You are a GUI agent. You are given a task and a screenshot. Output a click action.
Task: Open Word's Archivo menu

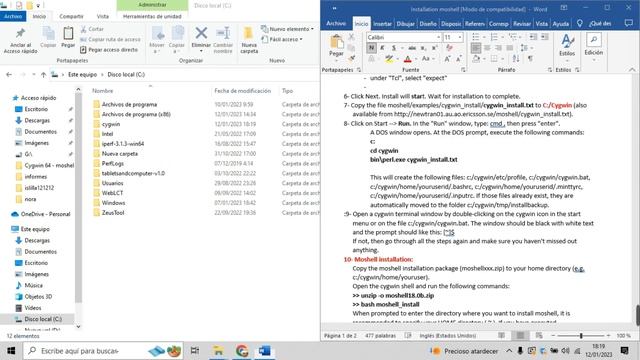[x=336, y=24]
